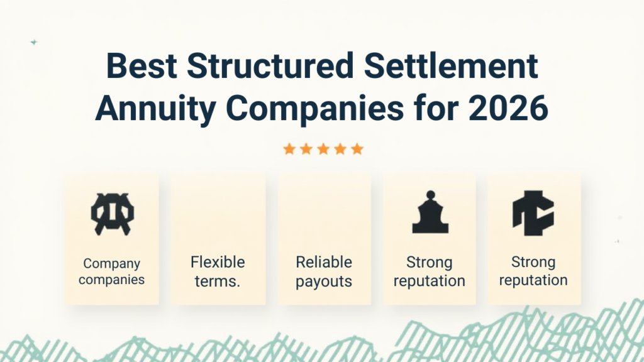
Task: Click the last orange rating star
Action: (x=357, y=149)
